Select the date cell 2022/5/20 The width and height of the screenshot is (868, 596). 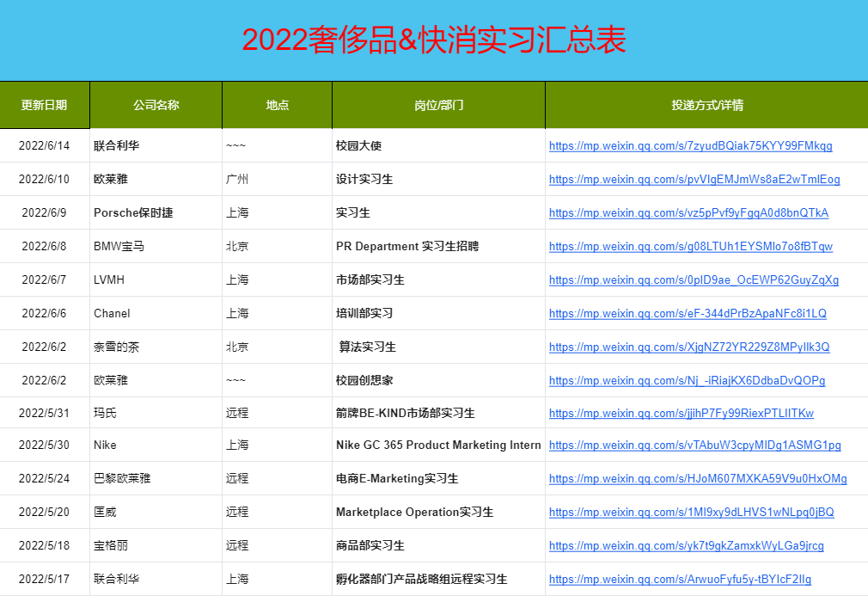(x=45, y=512)
